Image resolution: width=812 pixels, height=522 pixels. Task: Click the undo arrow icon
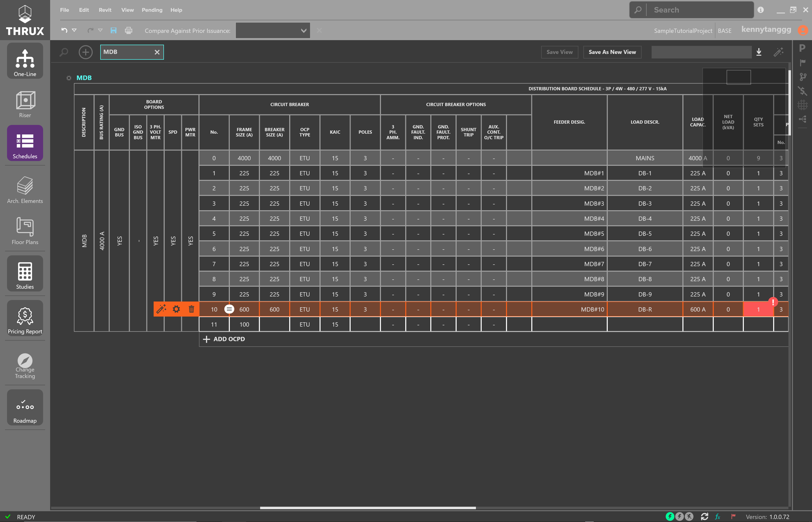coord(64,31)
